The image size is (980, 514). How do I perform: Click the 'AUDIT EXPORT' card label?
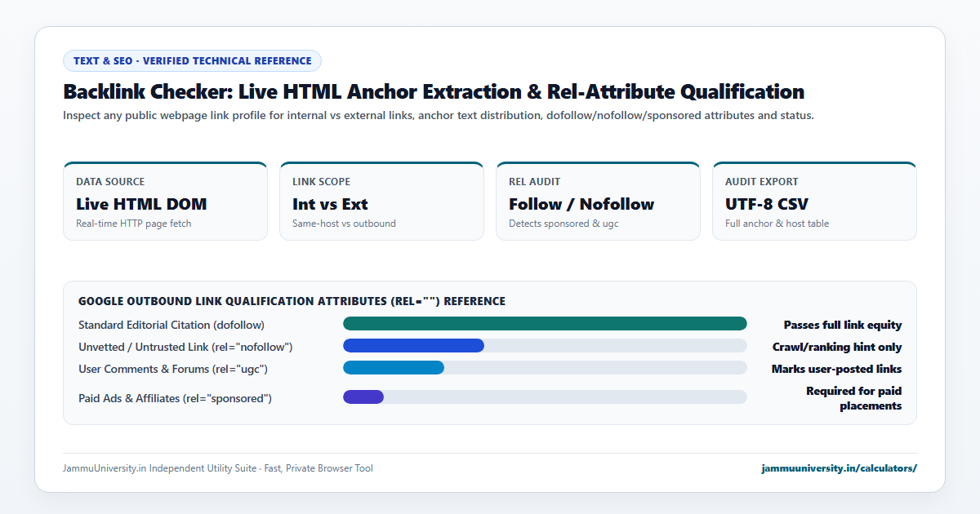[x=762, y=182]
